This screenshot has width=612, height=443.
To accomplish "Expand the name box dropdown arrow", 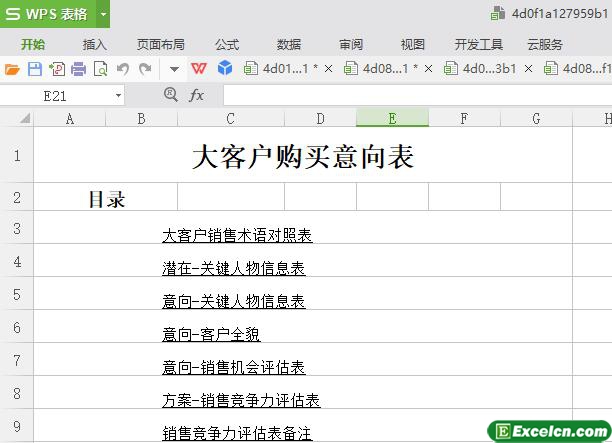I will (x=118, y=96).
